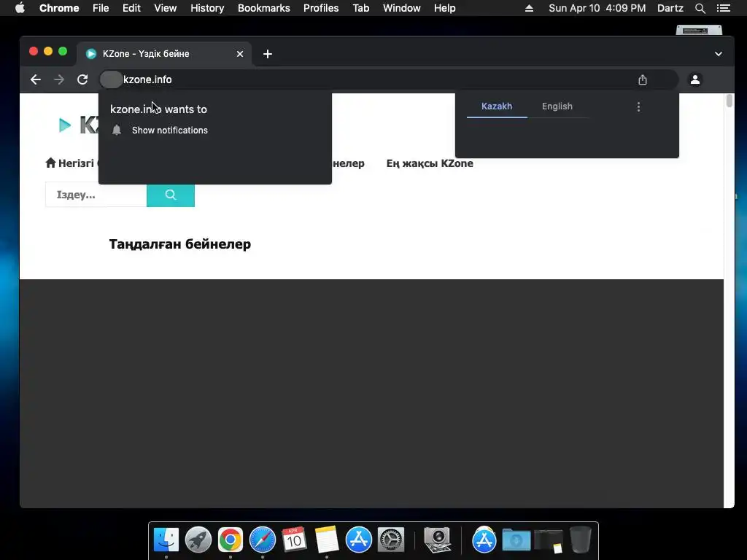Open Calendar from the Dock
The width and height of the screenshot is (747, 560).
(x=294, y=540)
